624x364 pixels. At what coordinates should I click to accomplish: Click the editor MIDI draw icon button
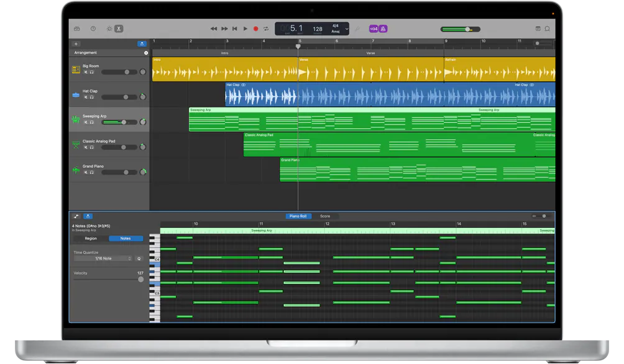point(76,216)
